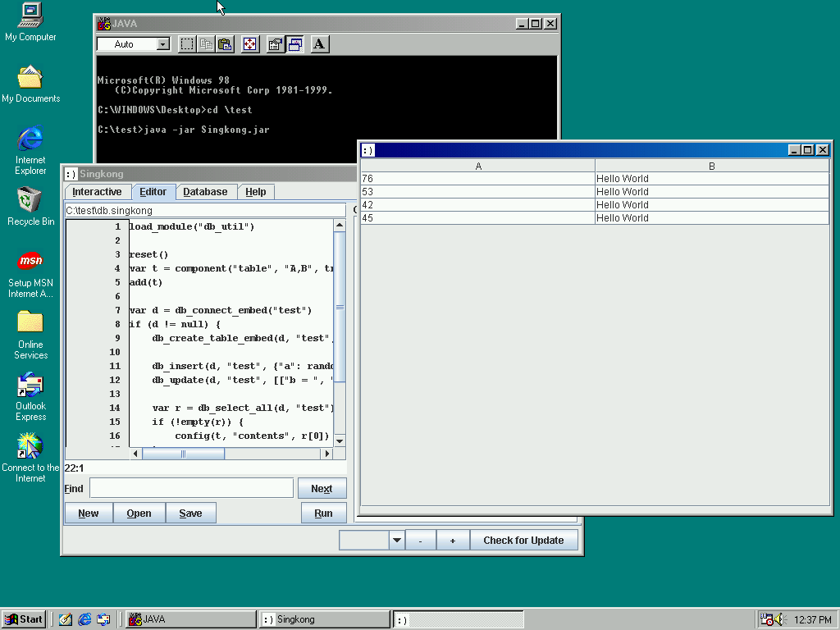Select the Help tab
Viewport: 840px width, 630px height.
point(256,192)
